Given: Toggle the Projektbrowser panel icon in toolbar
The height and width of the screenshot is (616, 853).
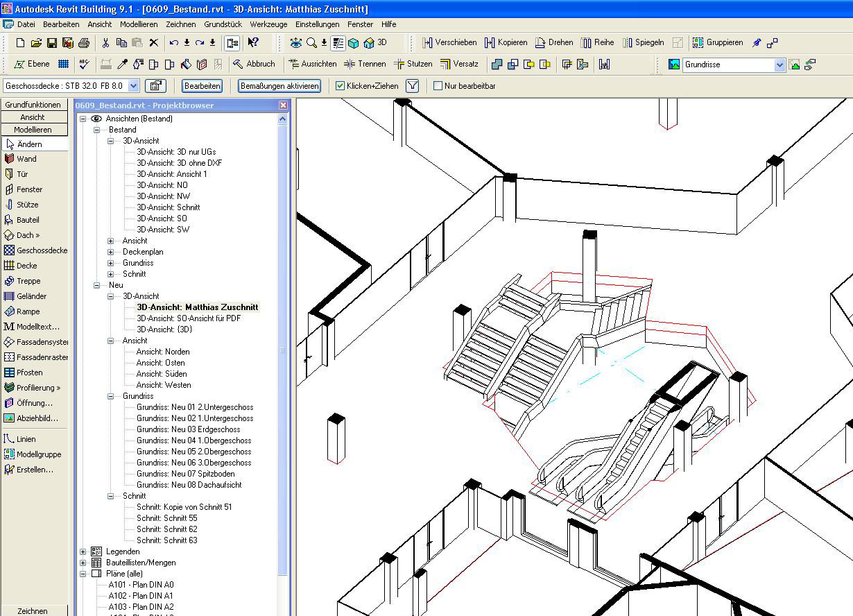Looking at the screenshot, I should (232, 43).
